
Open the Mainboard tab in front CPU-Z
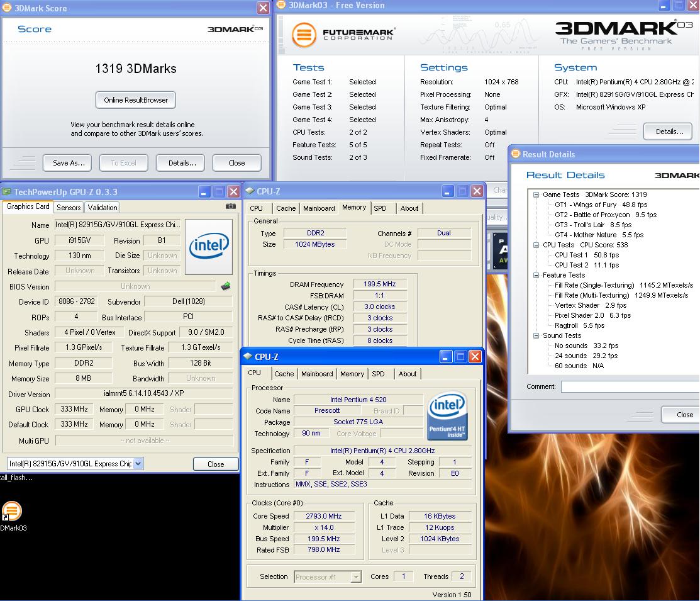pos(317,374)
